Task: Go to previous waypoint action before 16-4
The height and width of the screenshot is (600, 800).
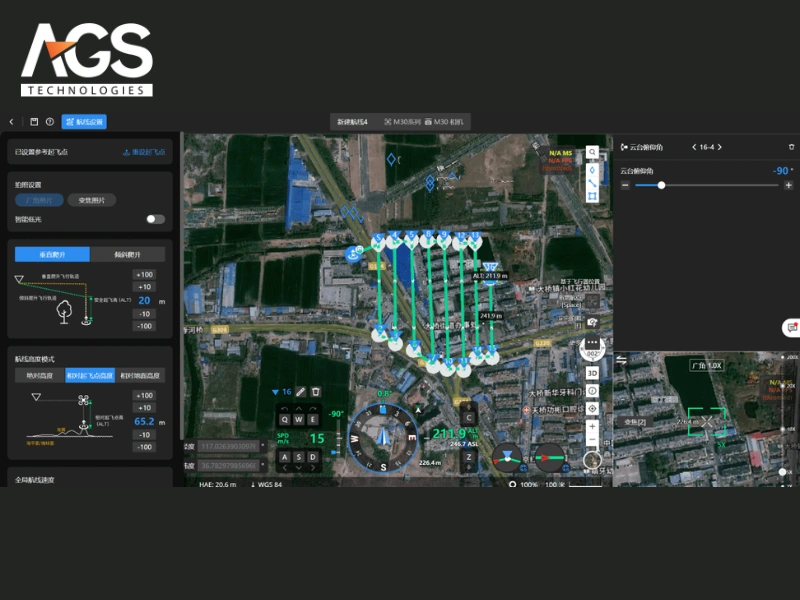Action: (x=694, y=147)
